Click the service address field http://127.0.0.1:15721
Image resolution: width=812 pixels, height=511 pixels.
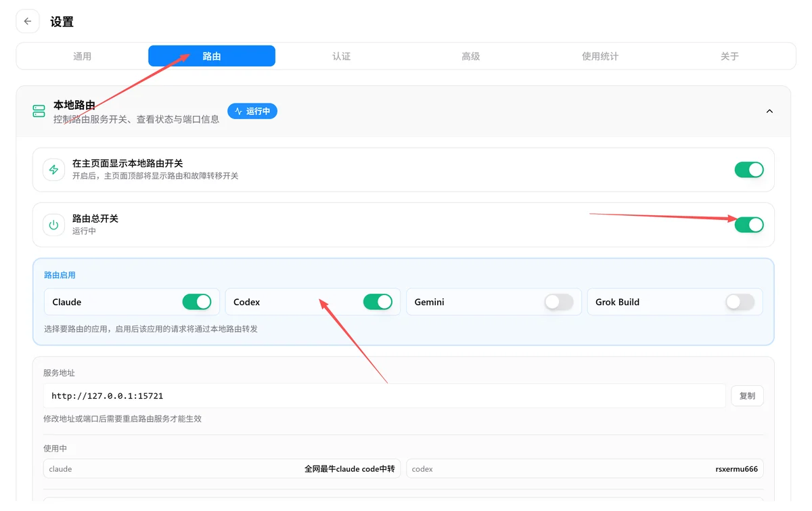[384, 396]
